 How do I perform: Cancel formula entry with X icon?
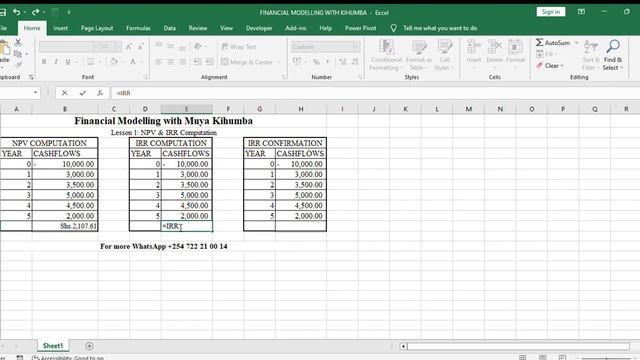(64, 93)
